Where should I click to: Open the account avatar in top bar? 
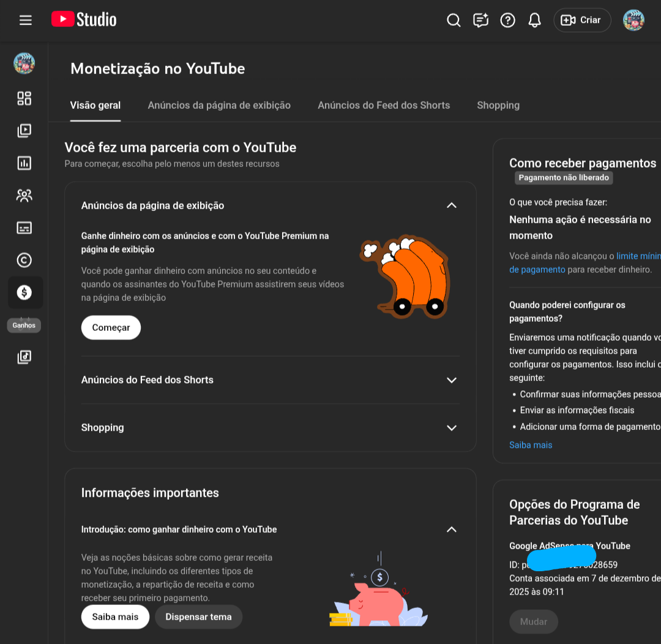[633, 20]
